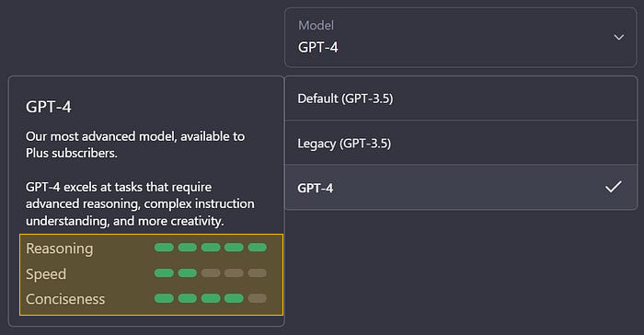Click the Conciseness label
This screenshot has width=644, height=335.
point(65,299)
